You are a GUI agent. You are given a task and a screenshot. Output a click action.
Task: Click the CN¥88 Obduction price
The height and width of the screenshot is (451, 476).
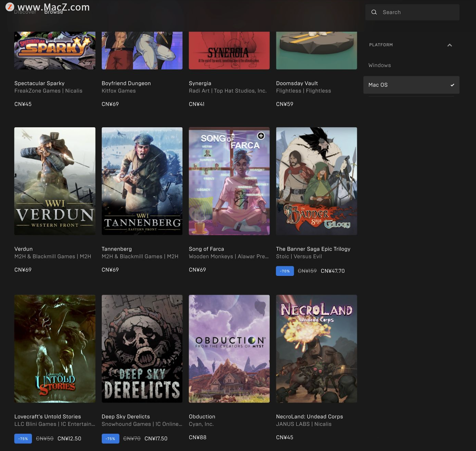pos(197,437)
